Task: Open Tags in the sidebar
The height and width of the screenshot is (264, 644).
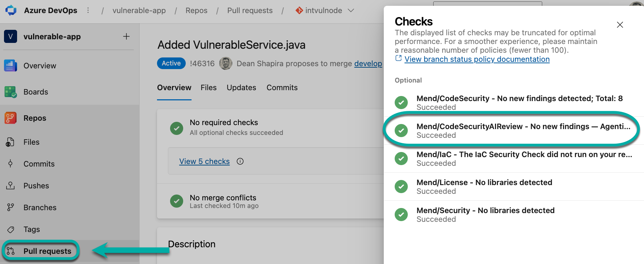Action: point(32,229)
